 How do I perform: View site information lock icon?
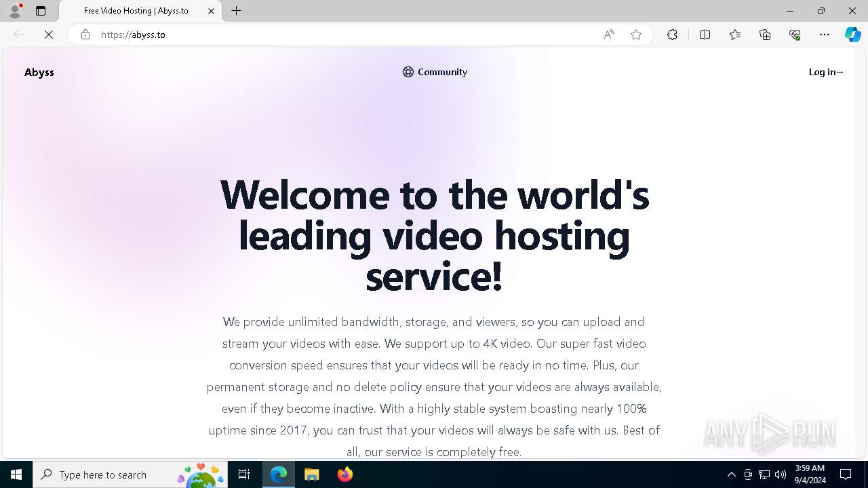[x=85, y=35]
